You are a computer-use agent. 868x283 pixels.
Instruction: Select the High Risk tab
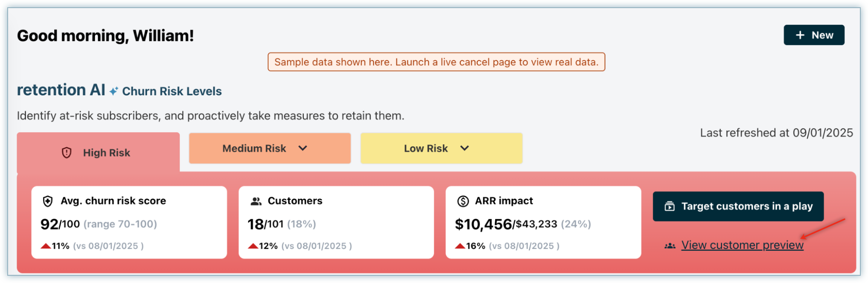[x=98, y=153]
